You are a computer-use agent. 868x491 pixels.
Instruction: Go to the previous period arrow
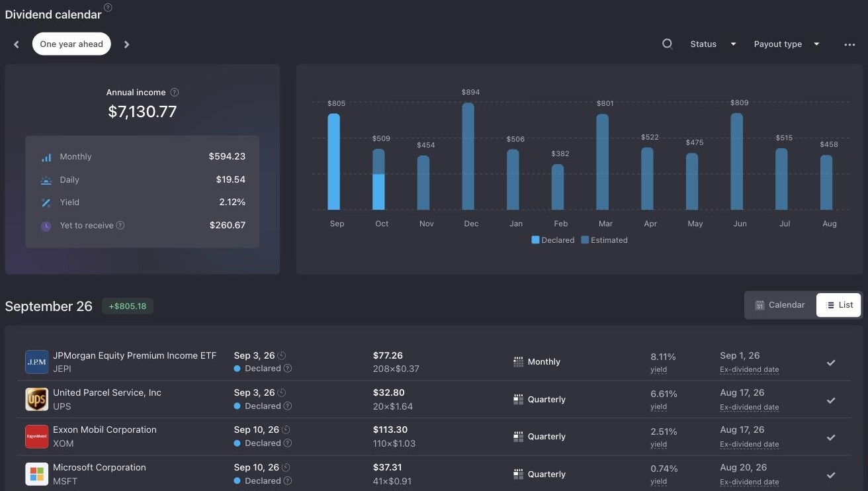pos(17,44)
